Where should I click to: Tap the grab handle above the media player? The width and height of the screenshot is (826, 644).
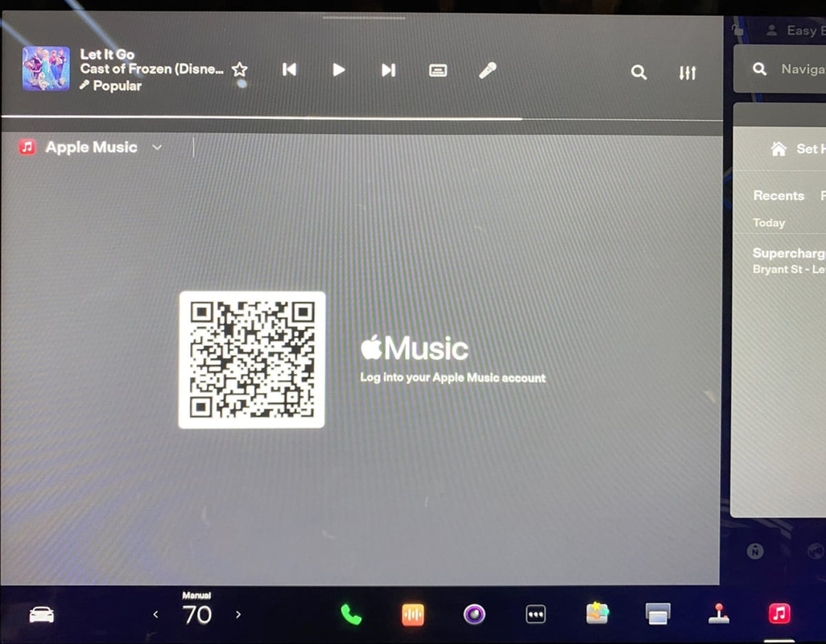point(364,18)
